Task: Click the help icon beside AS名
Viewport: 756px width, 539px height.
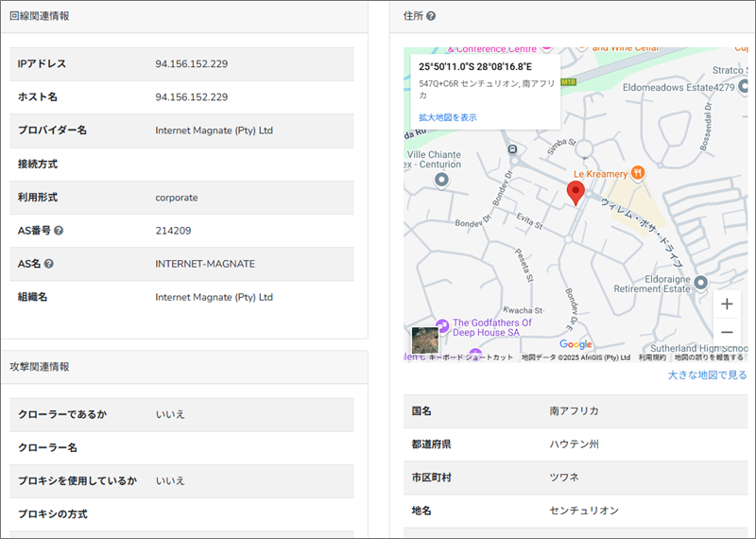Action: [49, 264]
